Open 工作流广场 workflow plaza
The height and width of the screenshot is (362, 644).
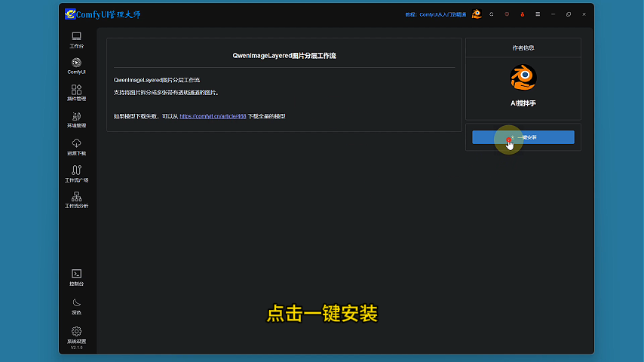76,173
